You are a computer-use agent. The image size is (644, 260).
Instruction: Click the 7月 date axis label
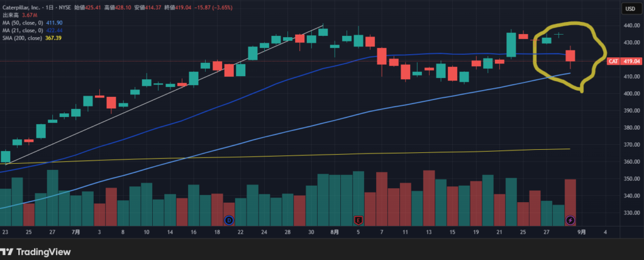[76, 232]
